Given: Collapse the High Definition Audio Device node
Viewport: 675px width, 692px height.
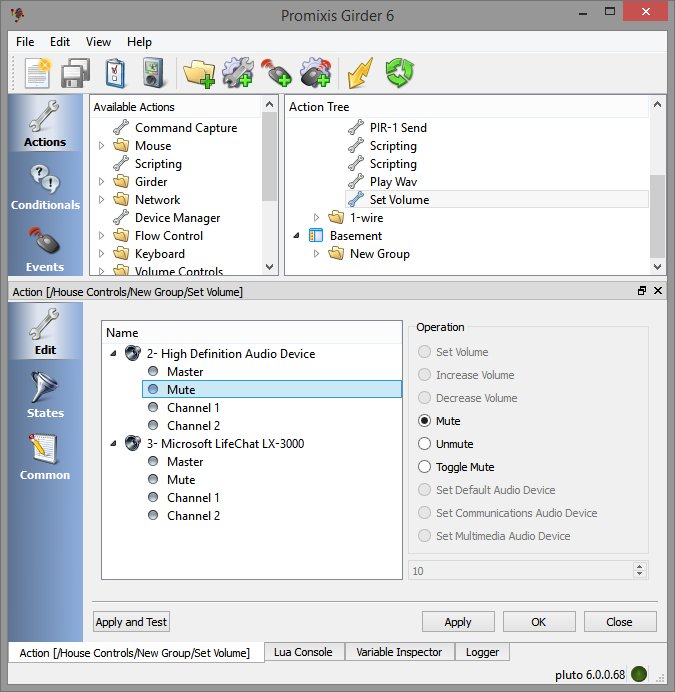Looking at the screenshot, I should click(113, 354).
